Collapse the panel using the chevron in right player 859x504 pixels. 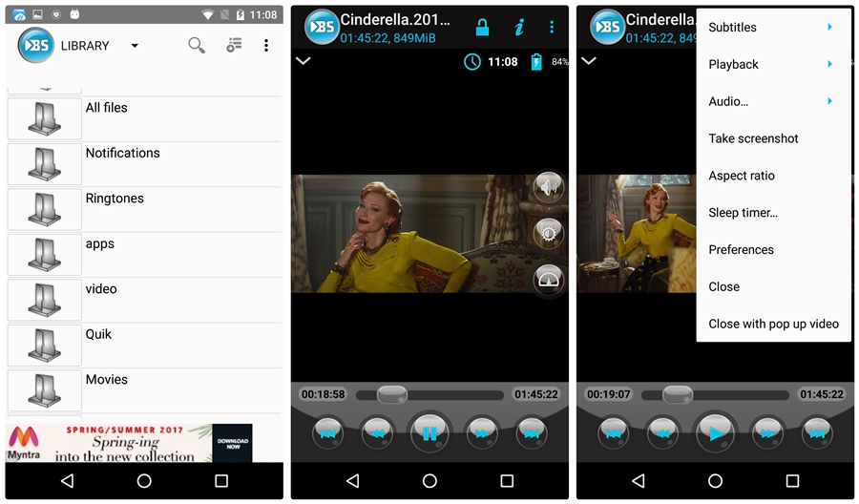click(x=589, y=60)
